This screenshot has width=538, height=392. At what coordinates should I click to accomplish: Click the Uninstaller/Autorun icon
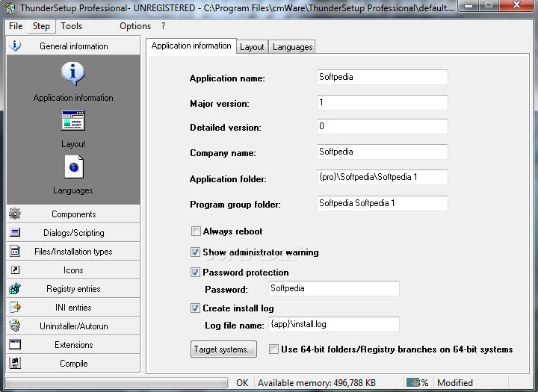(x=15, y=326)
